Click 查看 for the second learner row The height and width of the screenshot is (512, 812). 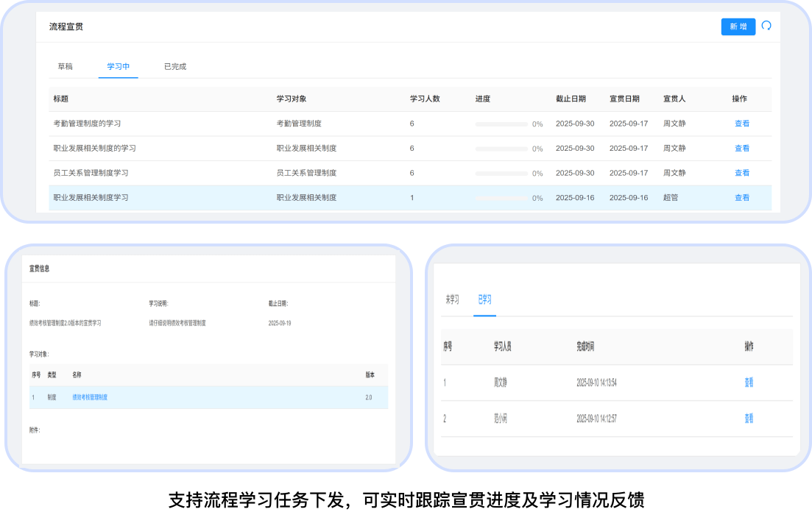tap(749, 419)
